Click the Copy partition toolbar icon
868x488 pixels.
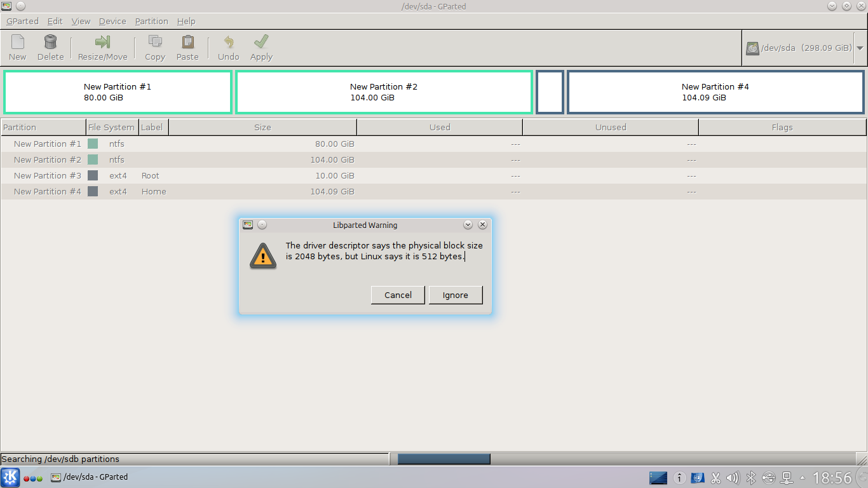(x=154, y=42)
